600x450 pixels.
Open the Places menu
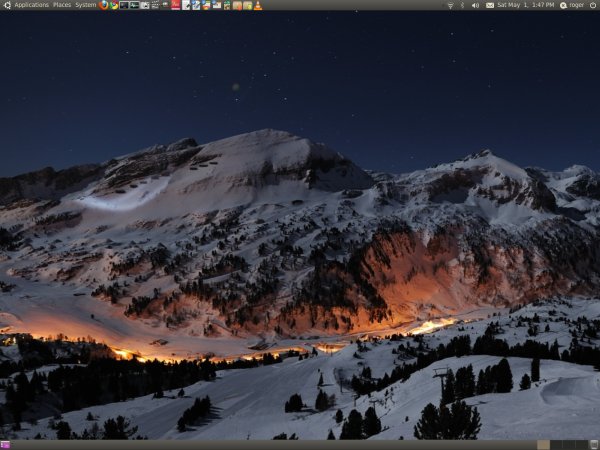[62, 5]
